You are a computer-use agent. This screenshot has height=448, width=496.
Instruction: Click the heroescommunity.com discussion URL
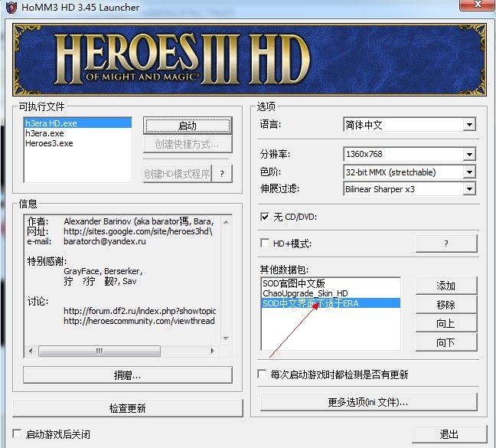click(x=139, y=321)
